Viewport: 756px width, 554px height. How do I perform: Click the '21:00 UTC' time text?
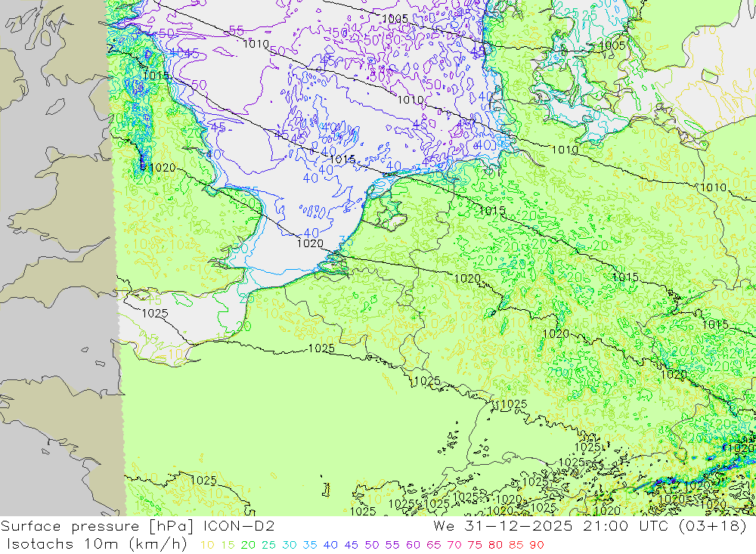click(625, 526)
